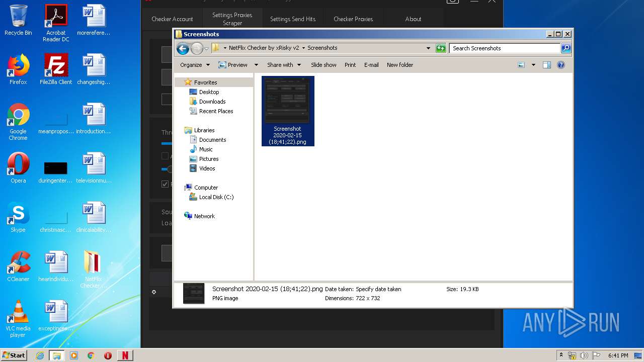Viewport: 644px width, 362px height.
Task: Select the hearindivid Word document icon
Action: point(56,266)
